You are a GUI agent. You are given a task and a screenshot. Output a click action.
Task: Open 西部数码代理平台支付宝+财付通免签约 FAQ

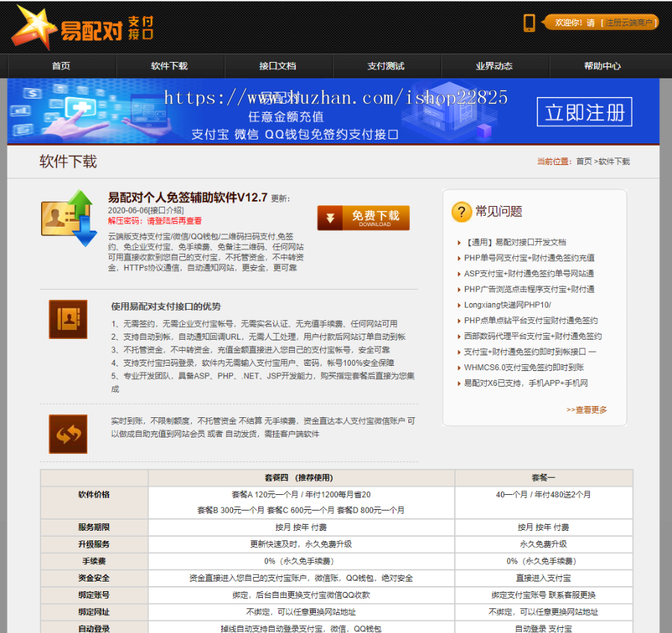coord(532,336)
